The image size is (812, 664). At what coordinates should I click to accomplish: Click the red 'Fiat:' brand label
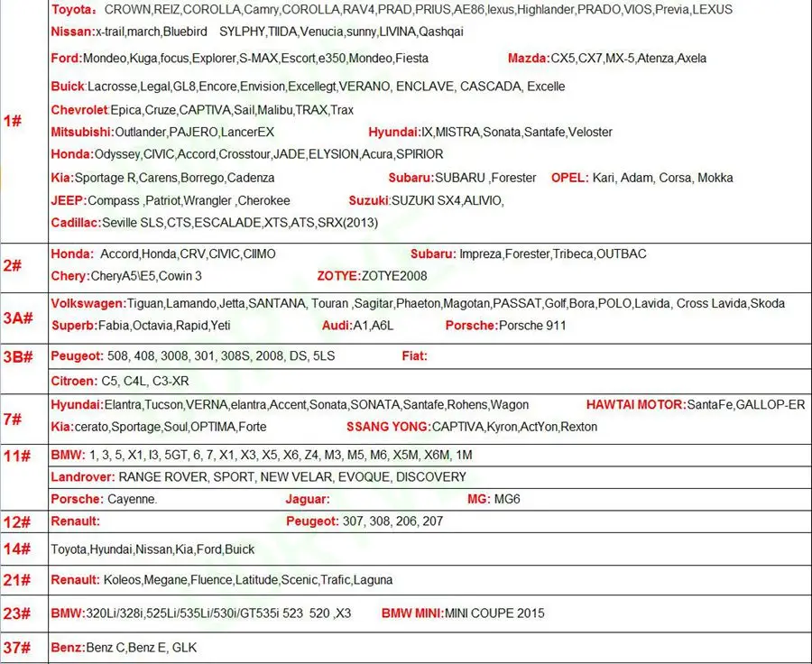(x=414, y=356)
